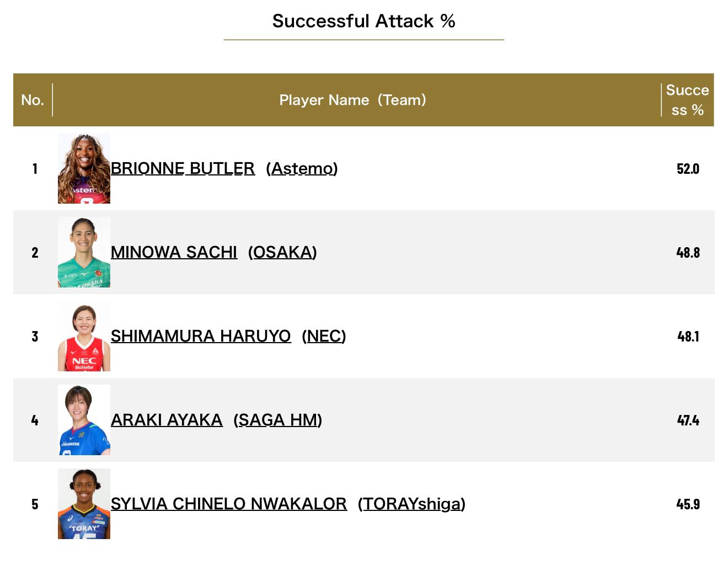Visit the Astemo team link
This screenshot has height=565, width=728.
click(x=302, y=168)
